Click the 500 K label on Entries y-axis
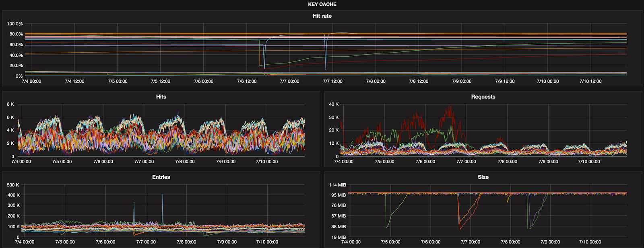Image resolution: width=644 pixels, height=248 pixels. point(13,185)
